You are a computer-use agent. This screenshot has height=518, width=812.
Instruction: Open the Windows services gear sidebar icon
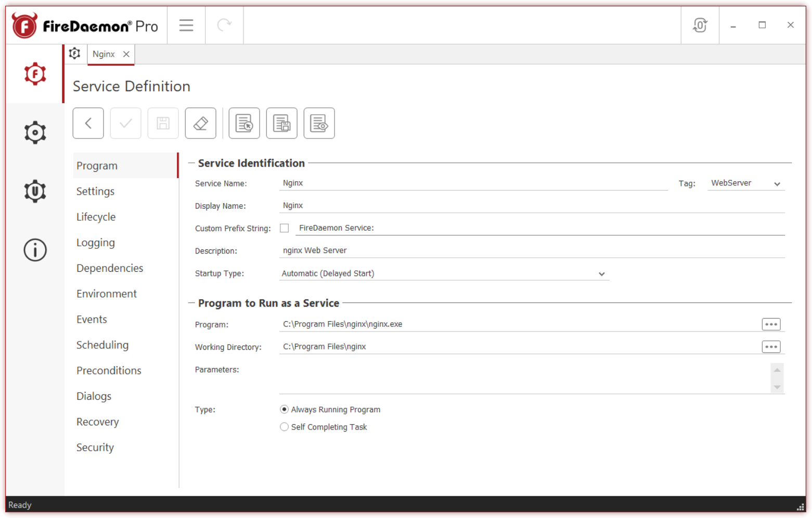[35, 133]
